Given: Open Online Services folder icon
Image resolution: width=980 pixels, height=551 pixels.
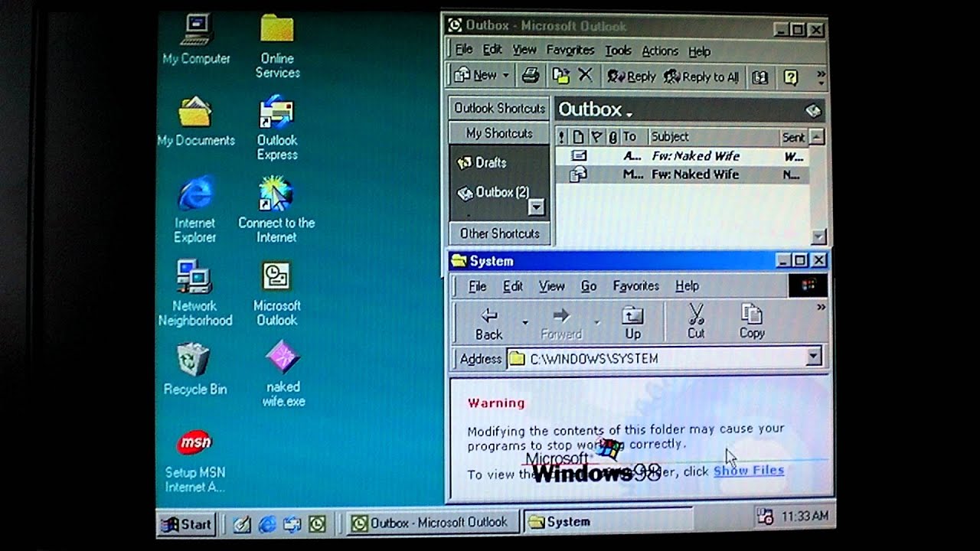Looking at the screenshot, I should click(x=277, y=46).
